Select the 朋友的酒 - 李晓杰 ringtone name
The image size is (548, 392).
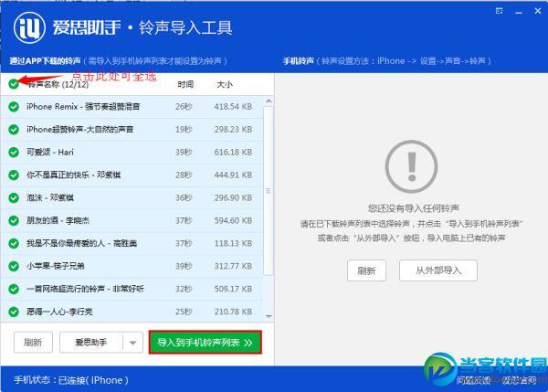coord(58,220)
